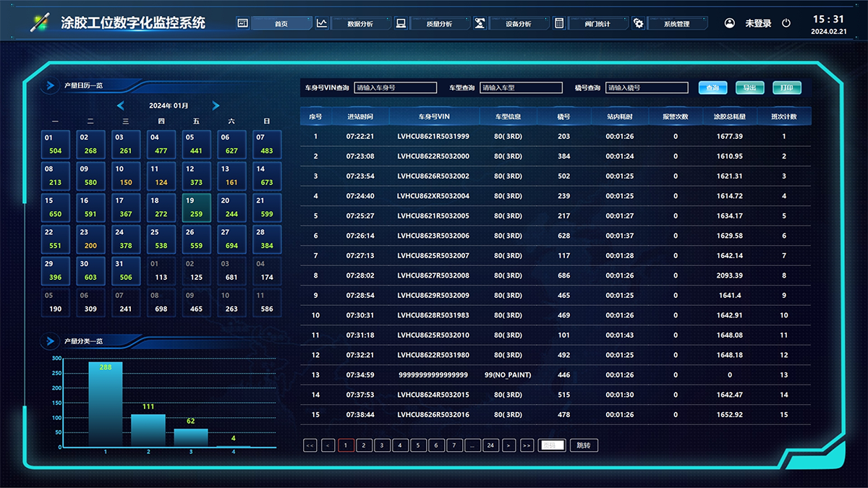Jump to first page with << button
Screen dimensions: 868x488
pyautogui.click(x=310, y=445)
